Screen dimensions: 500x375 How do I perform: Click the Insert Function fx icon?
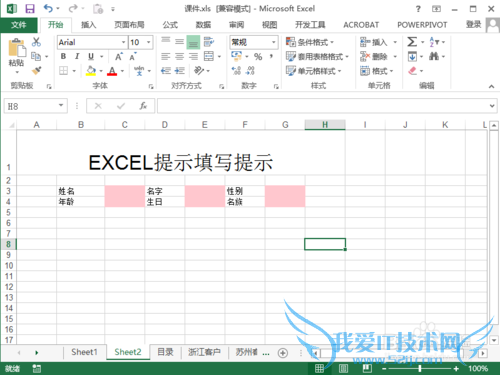[x=143, y=106]
